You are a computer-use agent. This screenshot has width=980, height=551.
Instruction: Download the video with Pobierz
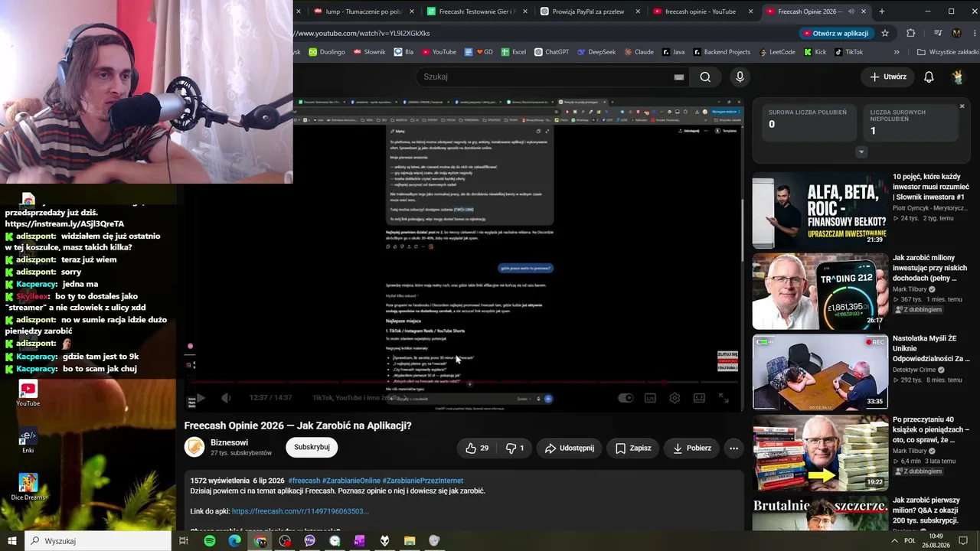(x=692, y=448)
